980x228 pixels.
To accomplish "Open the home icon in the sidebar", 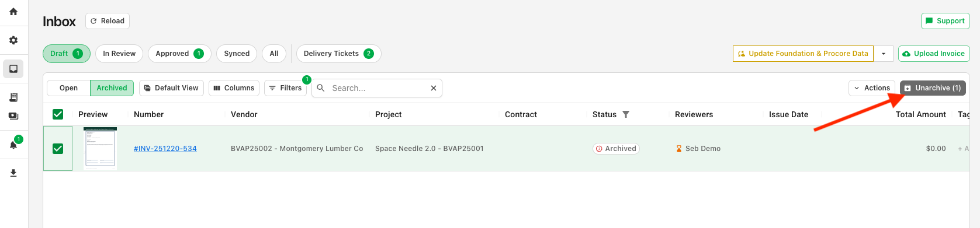I will click(x=13, y=12).
